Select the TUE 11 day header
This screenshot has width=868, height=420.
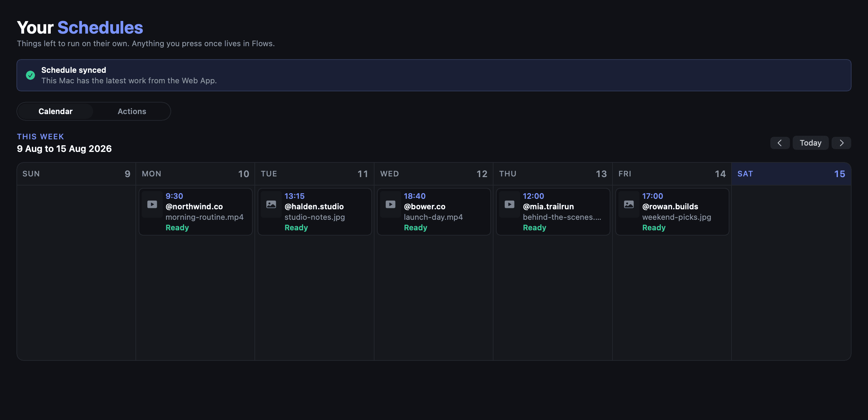(314, 174)
